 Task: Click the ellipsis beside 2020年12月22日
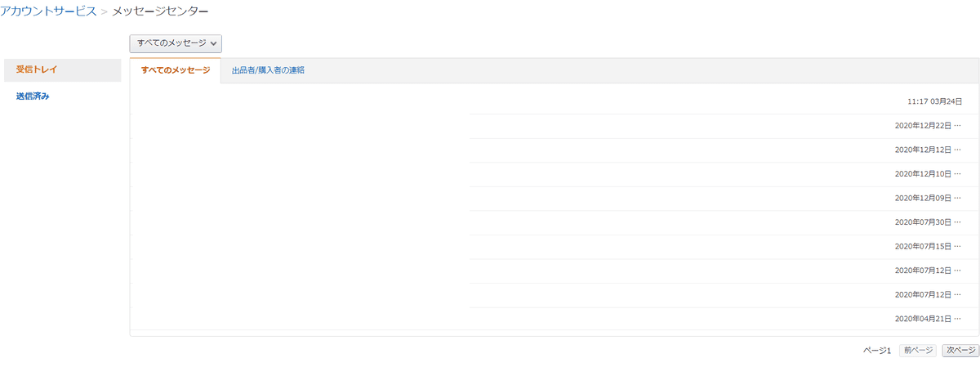pos(958,126)
